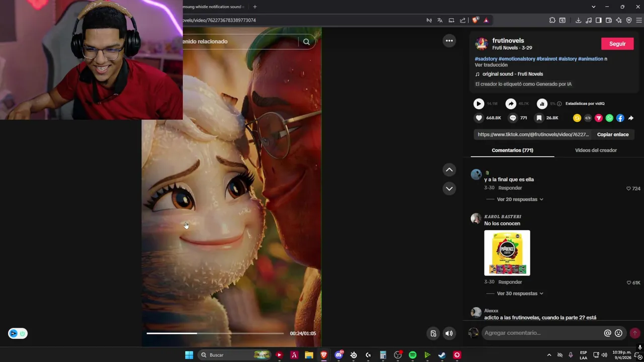Viewport: 644px width, 362px height.
Task: Insert a mention with the @ icon
Action: [607, 333]
